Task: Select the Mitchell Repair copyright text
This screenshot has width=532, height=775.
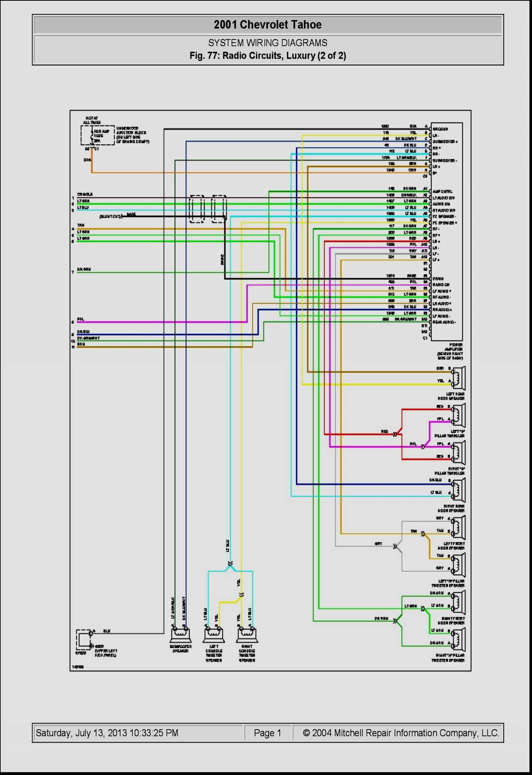Action: tap(401, 733)
